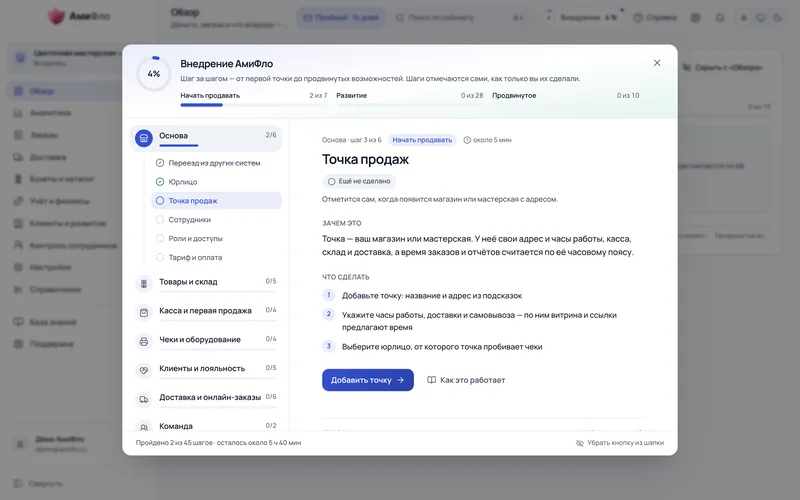Viewport: 800px width, 500px height.
Task: Open Букеты и каталог in the sidebar
Action: coord(65,179)
